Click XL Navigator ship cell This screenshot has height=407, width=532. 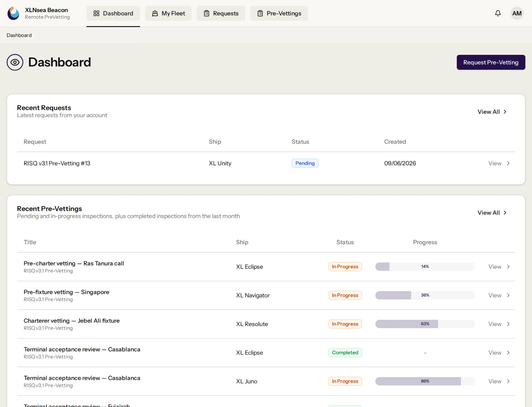pyautogui.click(x=253, y=295)
